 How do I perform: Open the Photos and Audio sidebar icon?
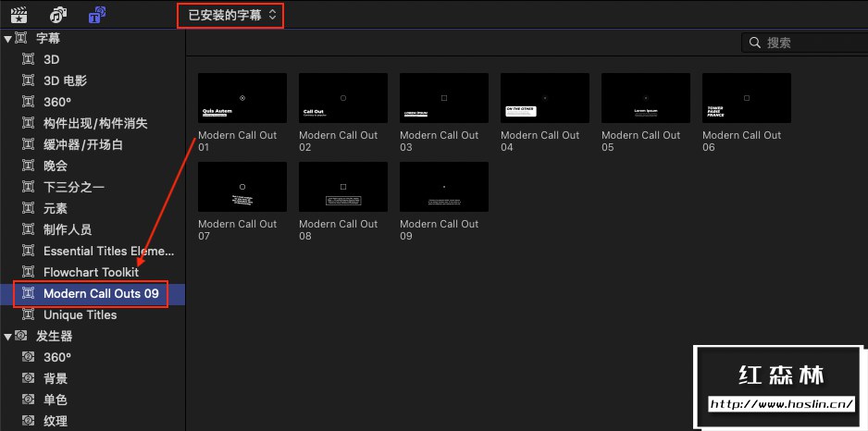(x=57, y=15)
